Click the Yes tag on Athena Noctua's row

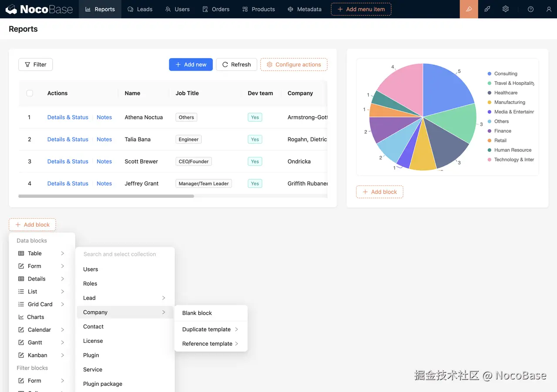[x=255, y=117]
